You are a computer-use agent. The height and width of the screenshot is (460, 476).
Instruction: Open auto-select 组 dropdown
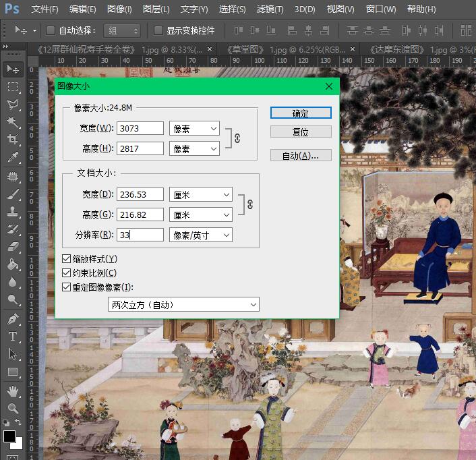pyautogui.click(x=122, y=30)
